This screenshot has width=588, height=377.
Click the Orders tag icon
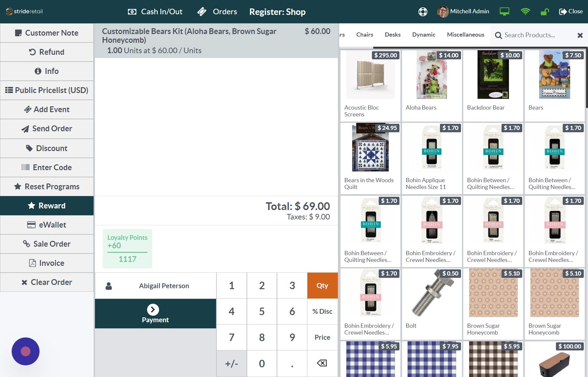pos(202,11)
